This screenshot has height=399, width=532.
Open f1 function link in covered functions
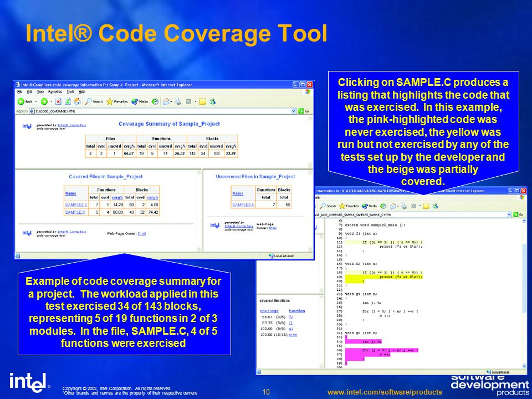[x=290, y=323]
